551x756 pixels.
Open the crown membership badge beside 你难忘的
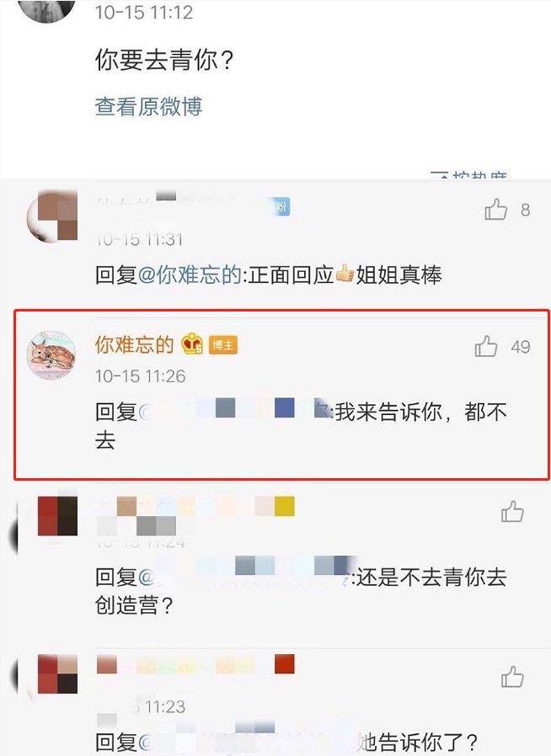pos(192,344)
